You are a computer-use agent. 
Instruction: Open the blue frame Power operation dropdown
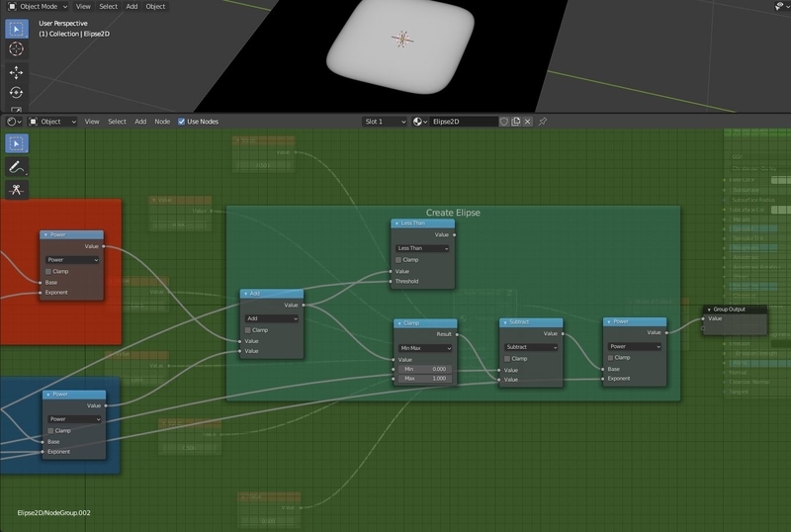pos(74,419)
